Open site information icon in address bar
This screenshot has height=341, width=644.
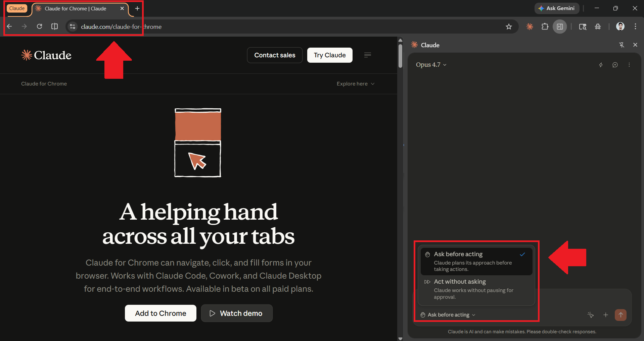point(72,26)
